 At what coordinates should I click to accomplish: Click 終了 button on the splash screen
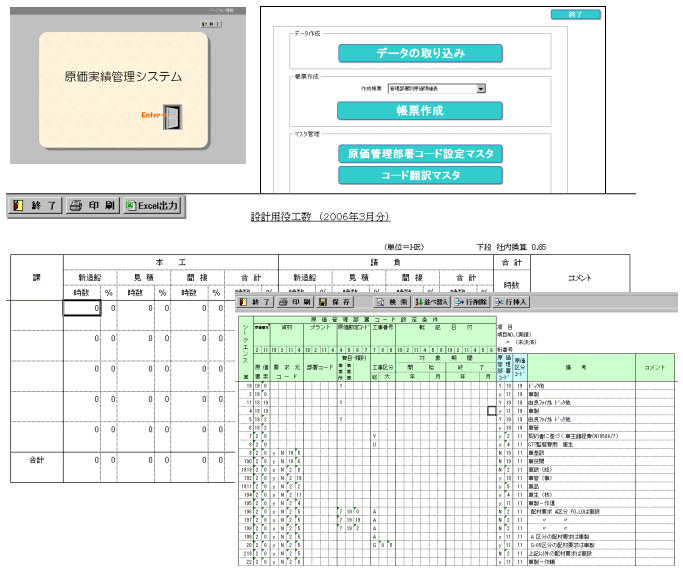point(211,24)
